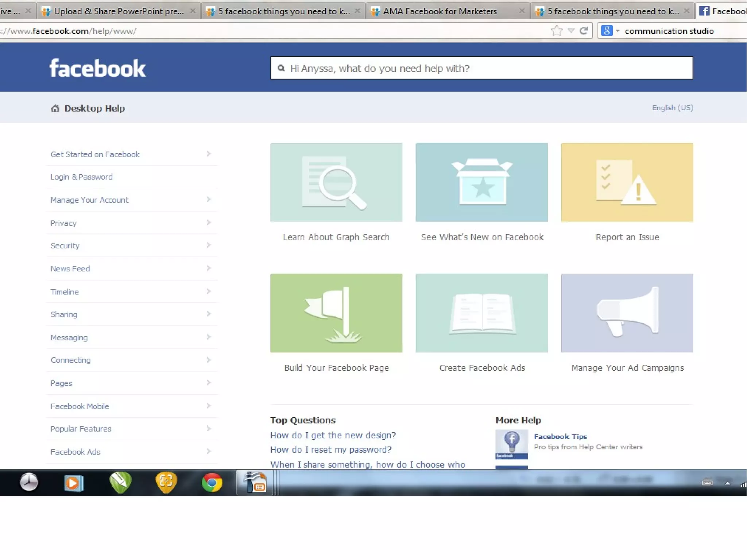Expand the Privacy help section arrow
Image resolution: width=747 pixels, height=560 pixels.
208,223
